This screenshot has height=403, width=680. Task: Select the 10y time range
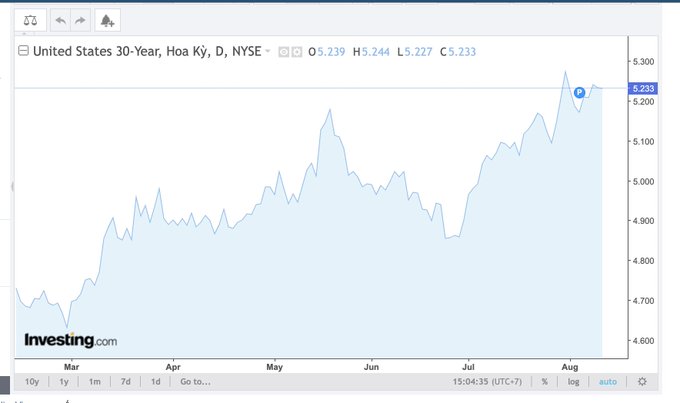point(32,382)
